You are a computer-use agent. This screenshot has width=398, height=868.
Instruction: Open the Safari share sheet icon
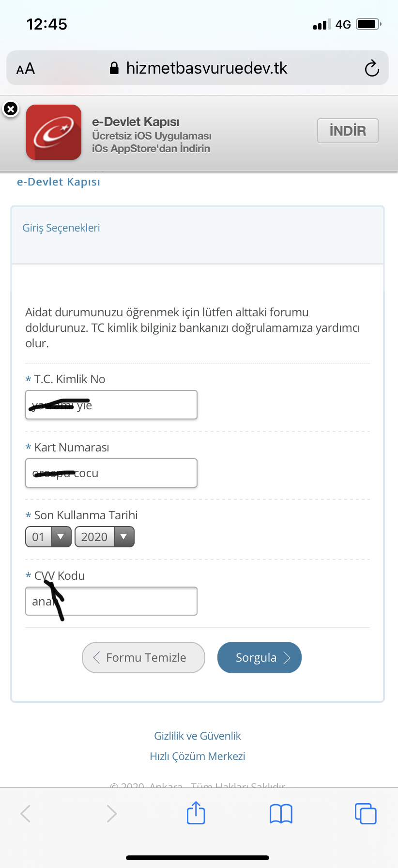[x=196, y=813]
